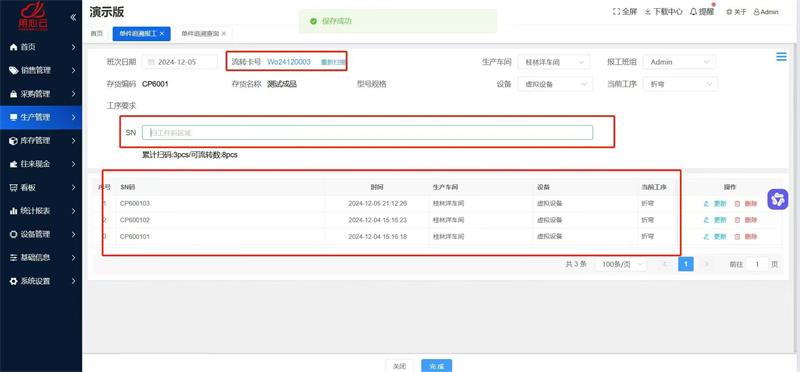800x372 pixels.
Task: Click the 前往 page number input
Action: point(757,264)
